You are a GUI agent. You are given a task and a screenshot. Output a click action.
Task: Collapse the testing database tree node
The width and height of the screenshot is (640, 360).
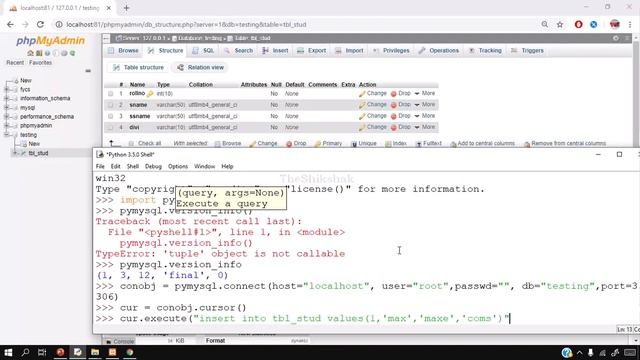click(x=7, y=135)
